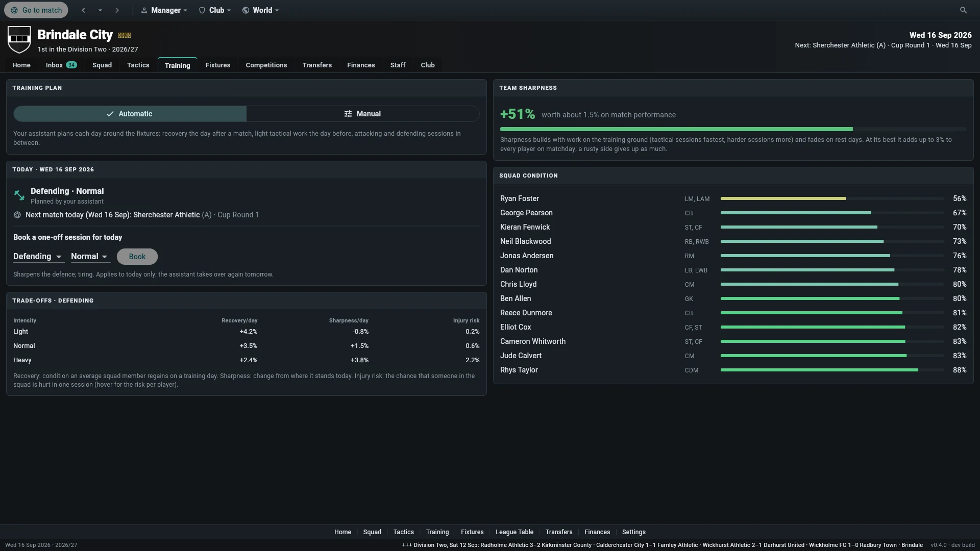Image resolution: width=980 pixels, height=551 pixels.
Task: Click the scrolling Division Two results ticker
Action: pos(662,545)
